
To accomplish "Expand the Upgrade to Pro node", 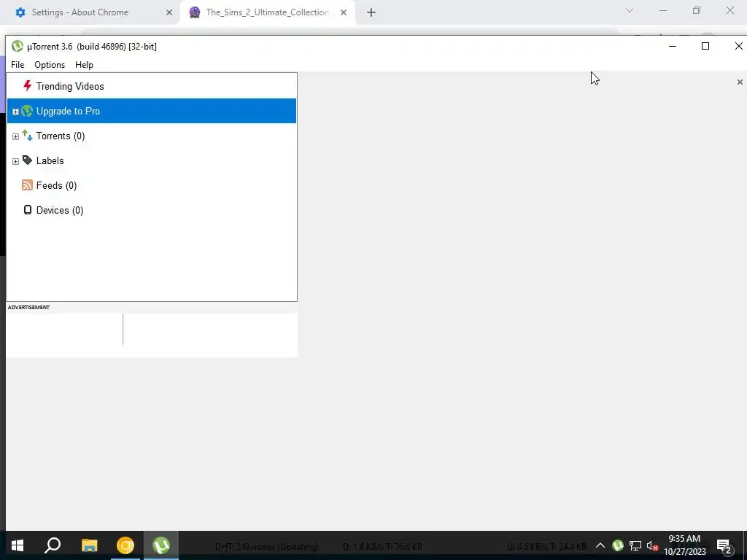I will coord(15,112).
